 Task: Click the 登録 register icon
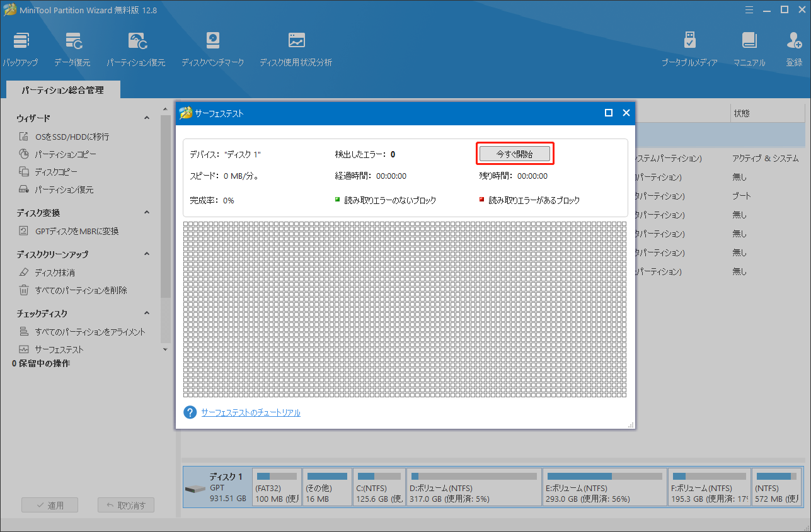[794, 50]
